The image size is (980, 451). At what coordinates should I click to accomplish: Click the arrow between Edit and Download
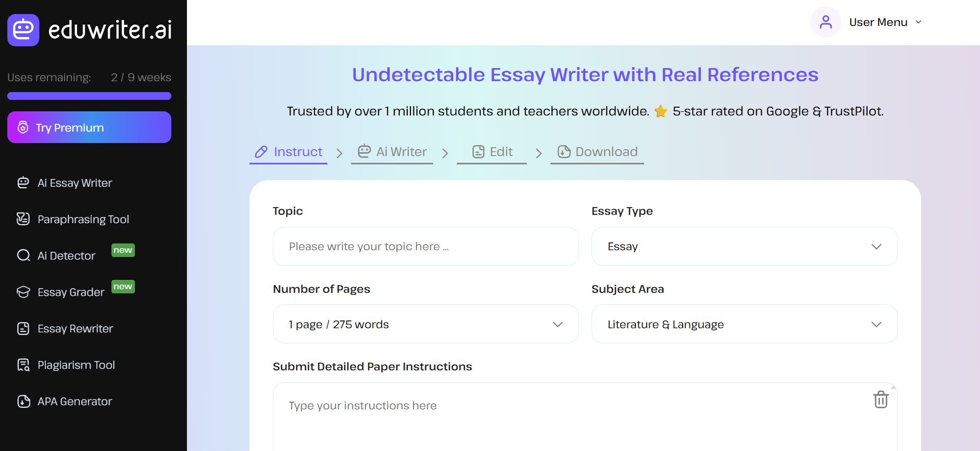coord(539,153)
